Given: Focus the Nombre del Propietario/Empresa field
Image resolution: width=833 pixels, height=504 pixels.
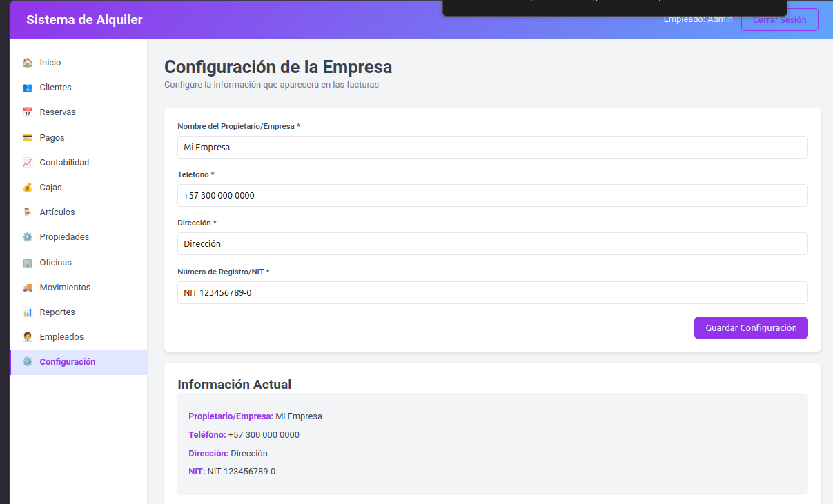Looking at the screenshot, I should [x=493, y=147].
